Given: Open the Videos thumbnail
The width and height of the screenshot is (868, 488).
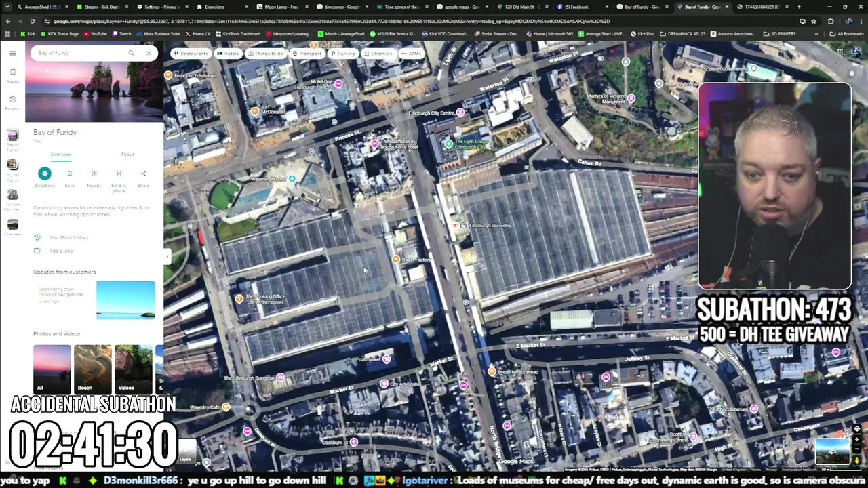Looking at the screenshot, I should click(x=133, y=369).
